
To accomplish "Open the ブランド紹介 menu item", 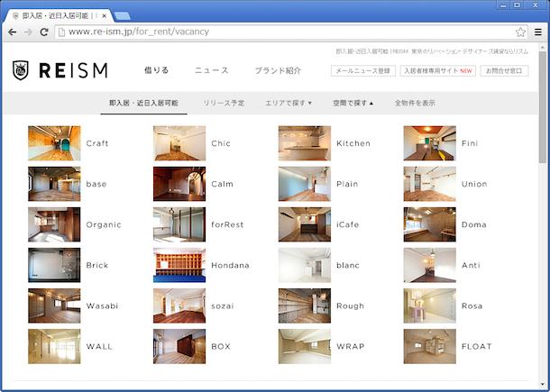I will point(278,70).
